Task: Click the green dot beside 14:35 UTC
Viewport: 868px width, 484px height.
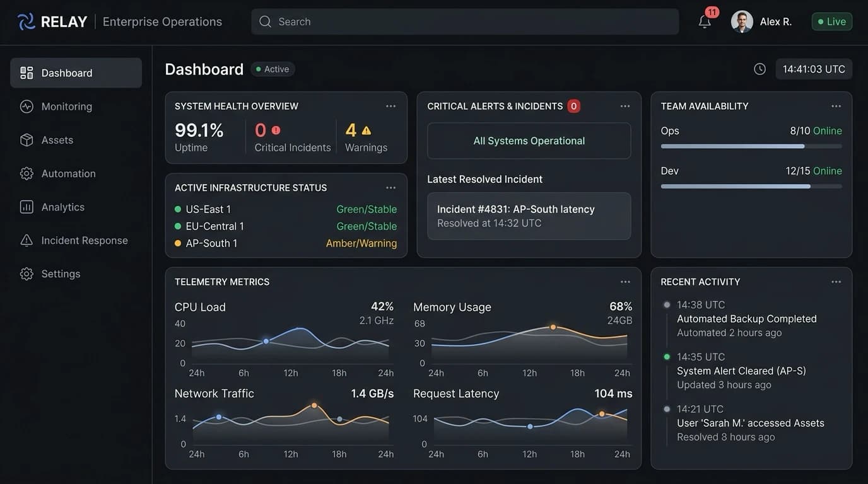Action: click(x=667, y=357)
